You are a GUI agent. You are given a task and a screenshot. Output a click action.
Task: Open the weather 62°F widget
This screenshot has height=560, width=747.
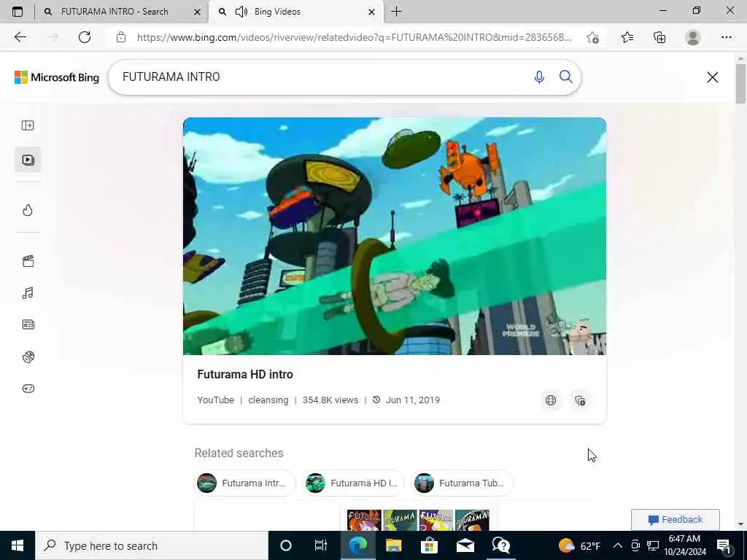tap(578, 545)
